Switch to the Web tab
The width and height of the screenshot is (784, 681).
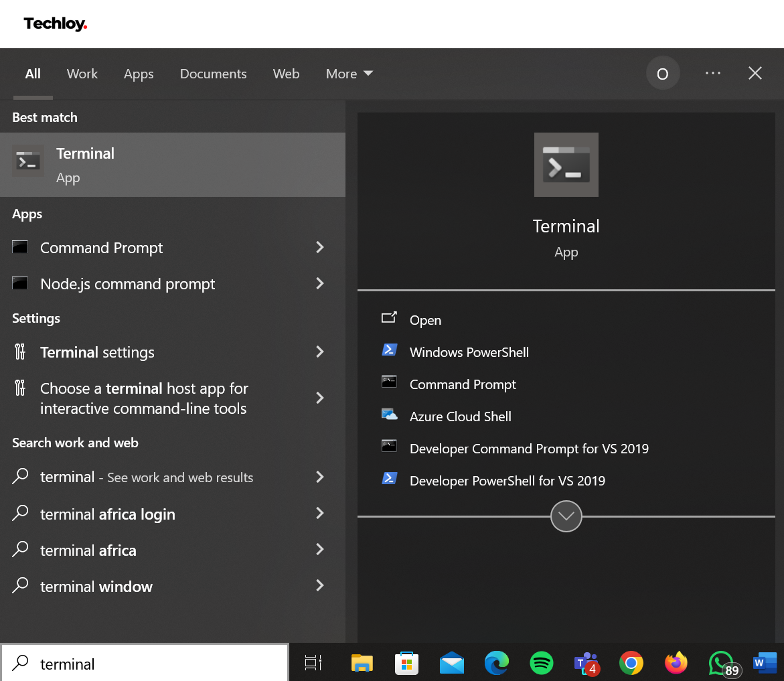tap(286, 74)
